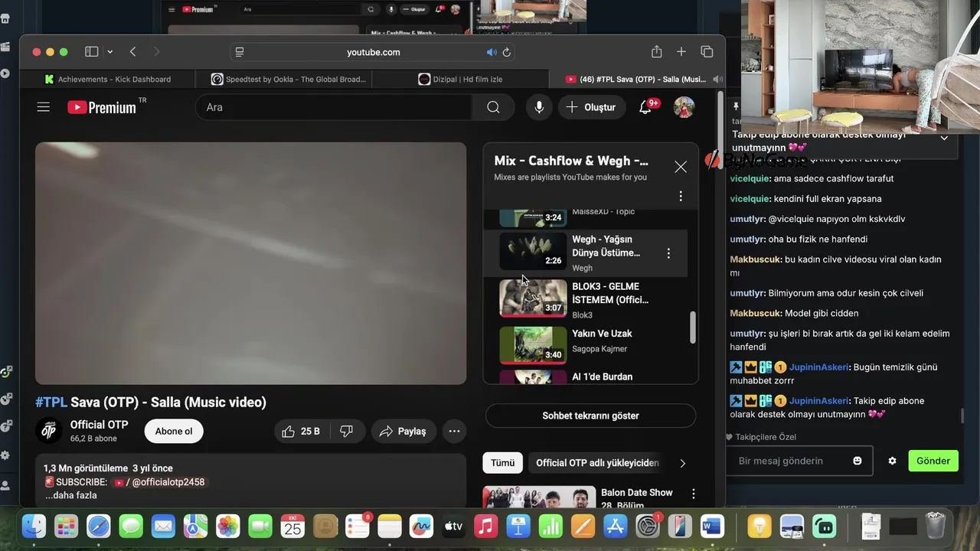Switch to Achievements - Kick Dashboard tab
This screenshot has height=551, width=980.
[107, 79]
